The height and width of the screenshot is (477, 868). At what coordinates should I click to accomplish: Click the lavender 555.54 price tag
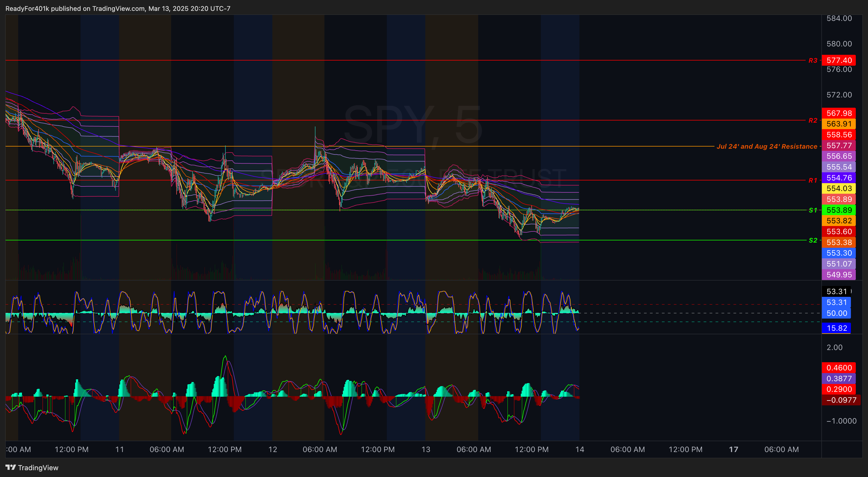(x=839, y=167)
